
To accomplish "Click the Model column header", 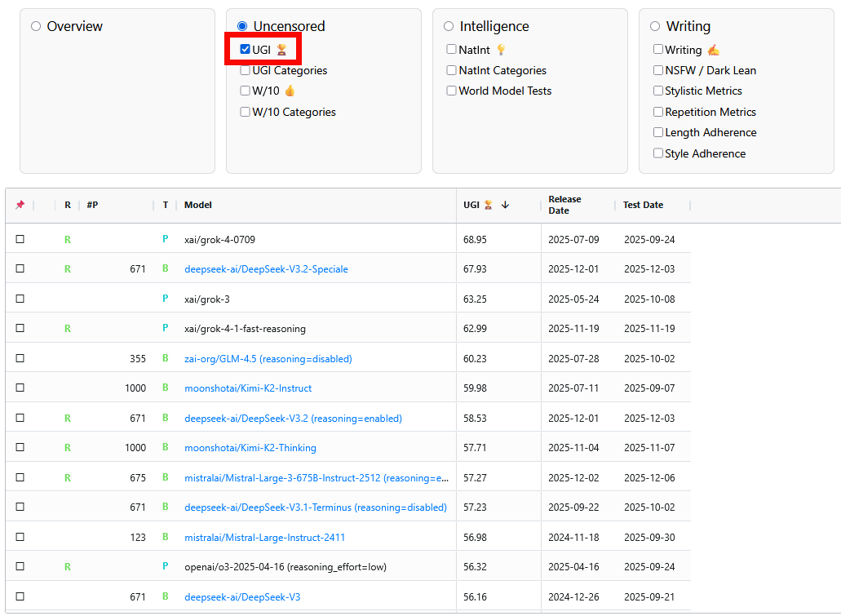I will 198,206.
